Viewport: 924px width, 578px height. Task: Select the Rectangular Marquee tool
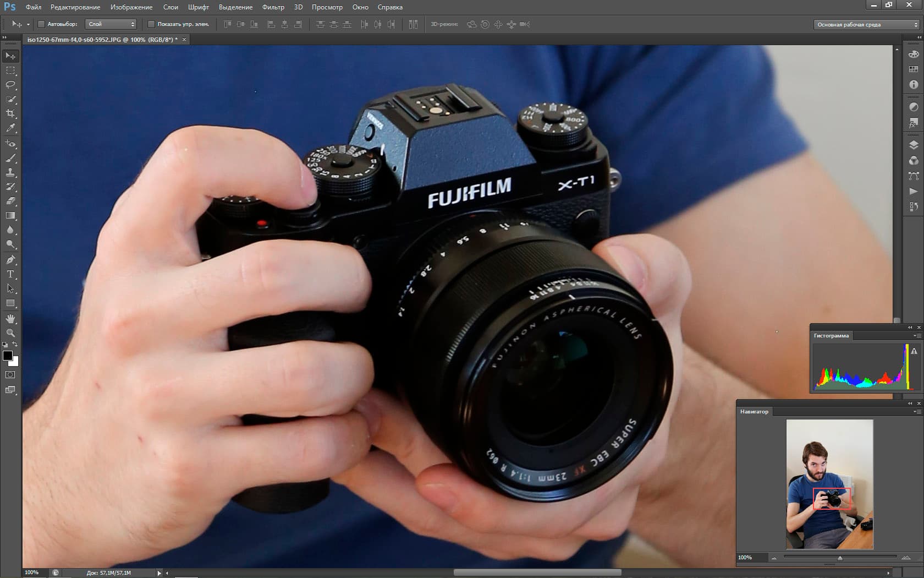coord(10,70)
